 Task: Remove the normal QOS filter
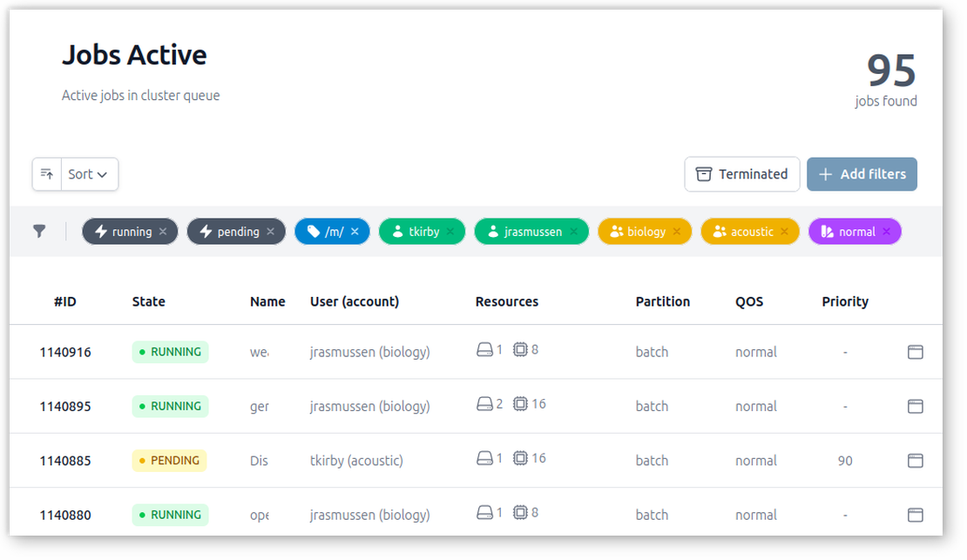tap(886, 232)
